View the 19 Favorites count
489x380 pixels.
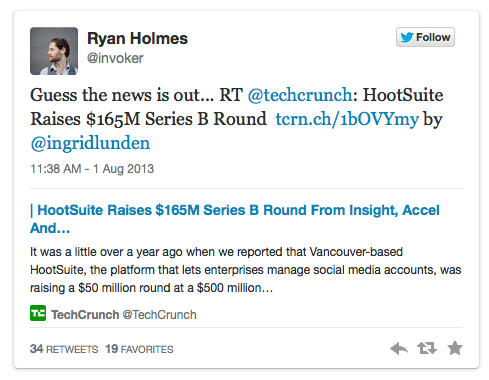(139, 349)
